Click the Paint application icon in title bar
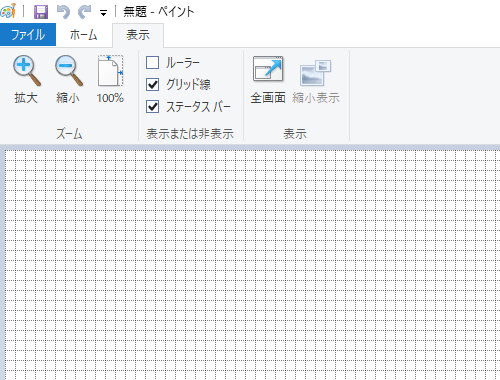This screenshot has width=500, height=380. point(8,11)
